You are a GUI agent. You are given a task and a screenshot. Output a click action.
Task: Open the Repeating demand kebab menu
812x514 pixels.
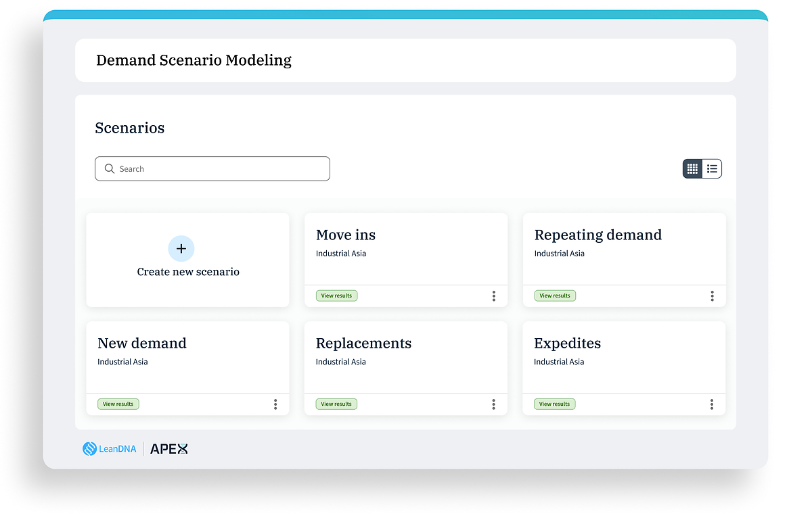(712, 296)
